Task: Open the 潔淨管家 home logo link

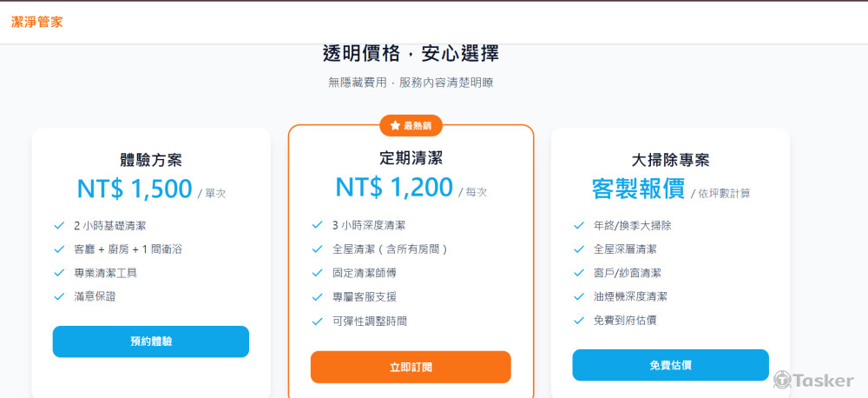Action: coord(36,22)
